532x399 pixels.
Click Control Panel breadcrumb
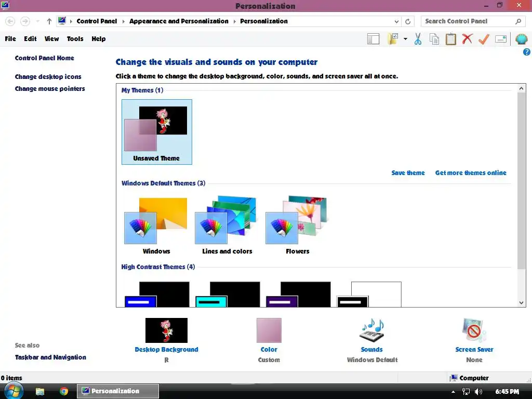pyautogui.click(x=97, y=21)
